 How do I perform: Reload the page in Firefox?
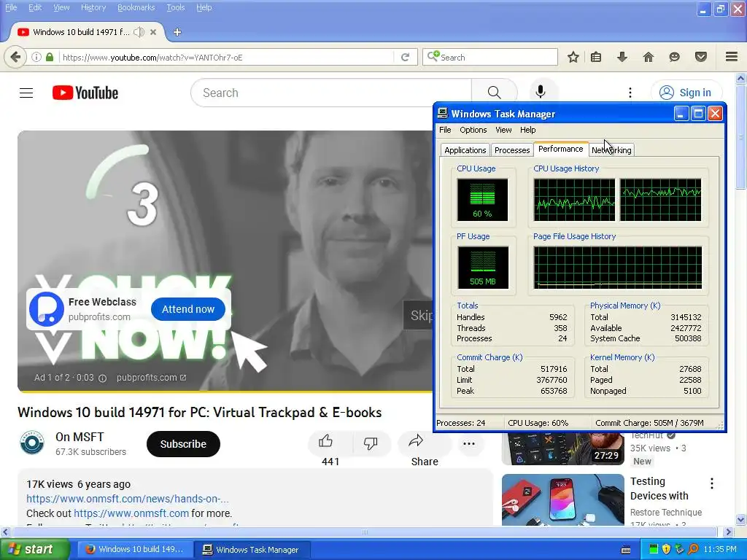point(406,57)
